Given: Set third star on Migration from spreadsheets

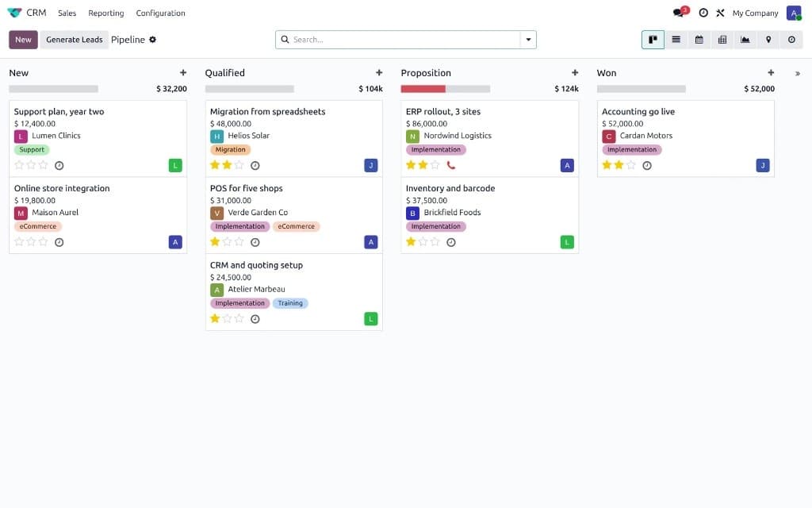Looking at the screenshot, I should [239, 165].
